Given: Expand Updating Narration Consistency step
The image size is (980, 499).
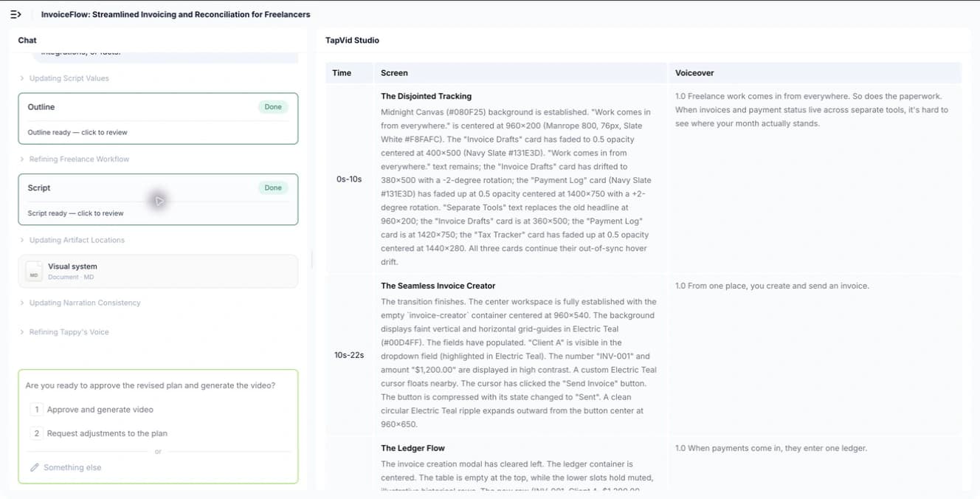Looking at the screenshot, I should (x=80, y=303).
